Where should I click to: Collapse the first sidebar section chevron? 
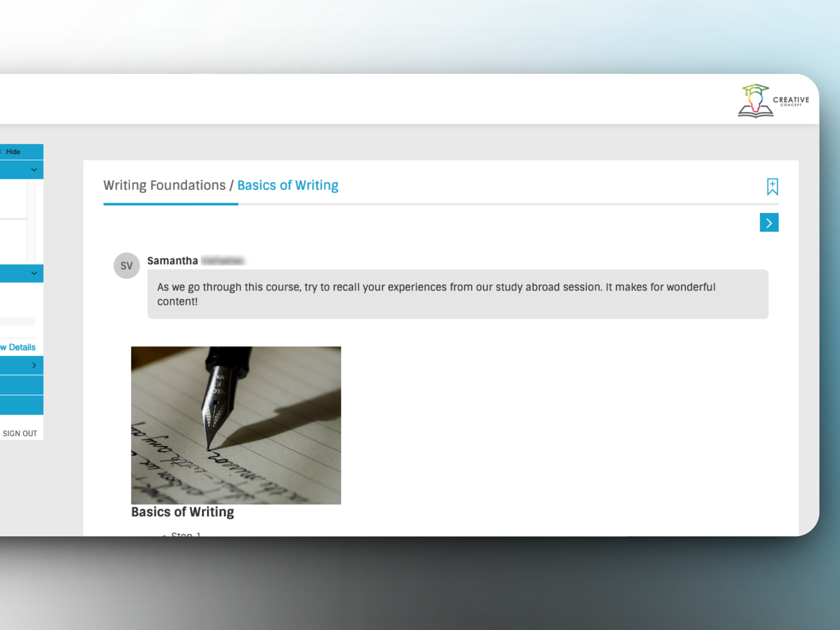34,170
